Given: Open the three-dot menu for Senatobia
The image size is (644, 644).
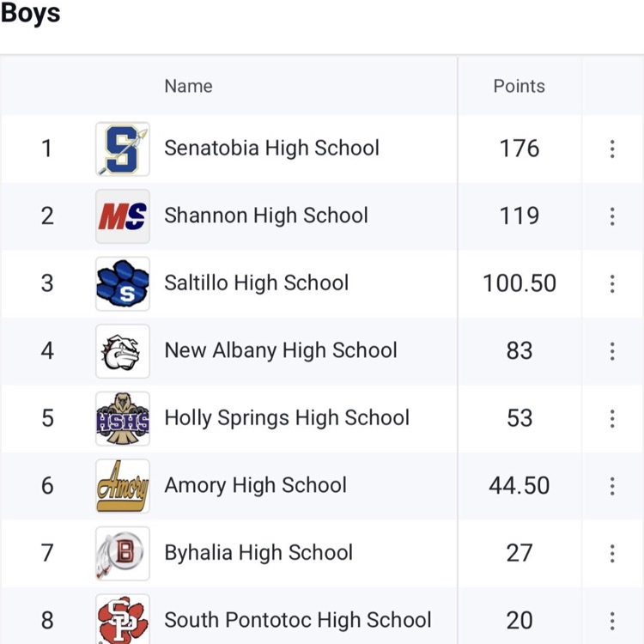Looking at the screenshot, I should click(612, 149).
